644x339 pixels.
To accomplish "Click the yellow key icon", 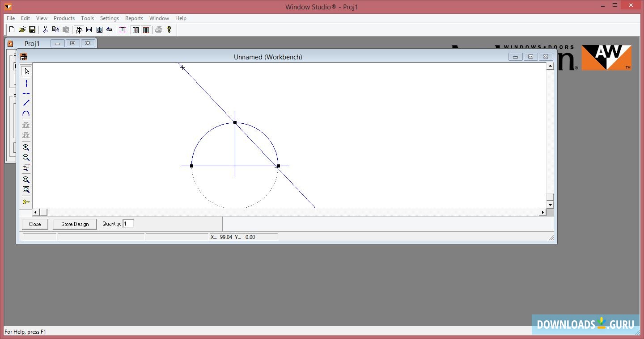I will click(26, 202).
